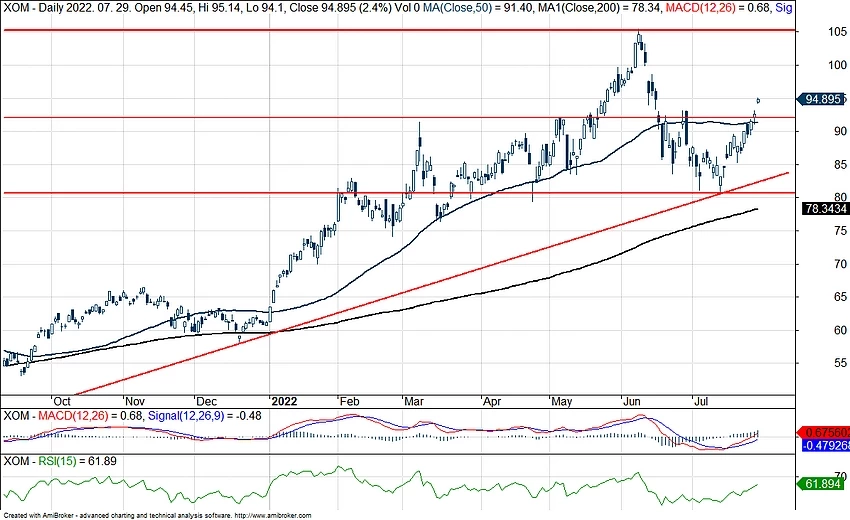This screenshot has width=850, height=520.
Task: Click the 'XOM - Daily 2022. 07. 29.' title
Action: [x=67, y=8]
